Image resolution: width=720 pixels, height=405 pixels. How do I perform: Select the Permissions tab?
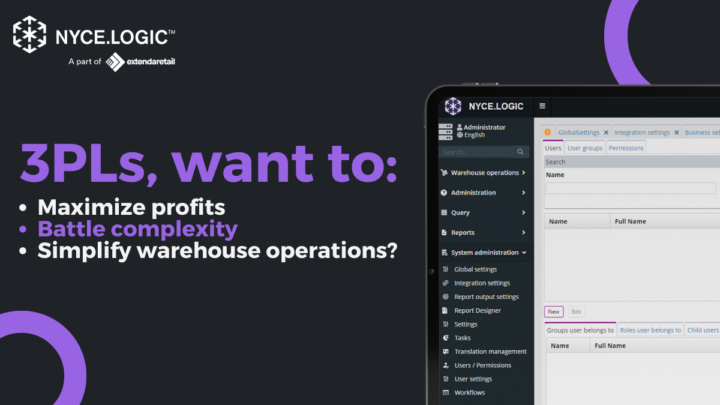pos(626,148)
